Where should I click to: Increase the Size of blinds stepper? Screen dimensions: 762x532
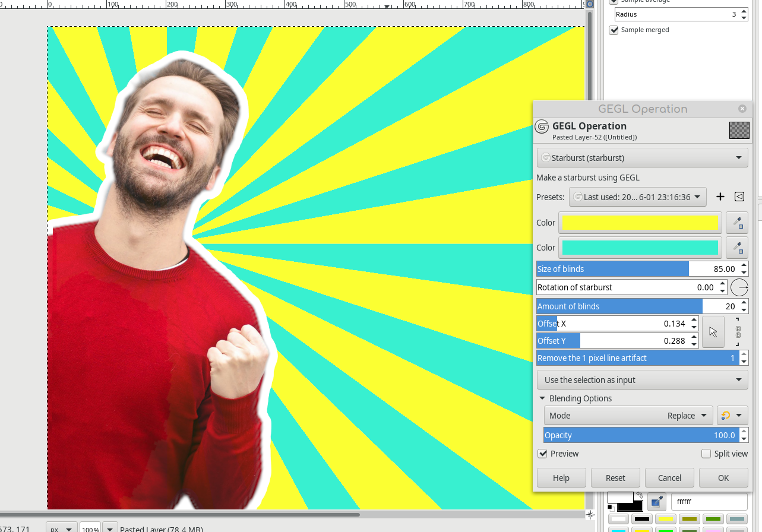[x=744, y=265]
